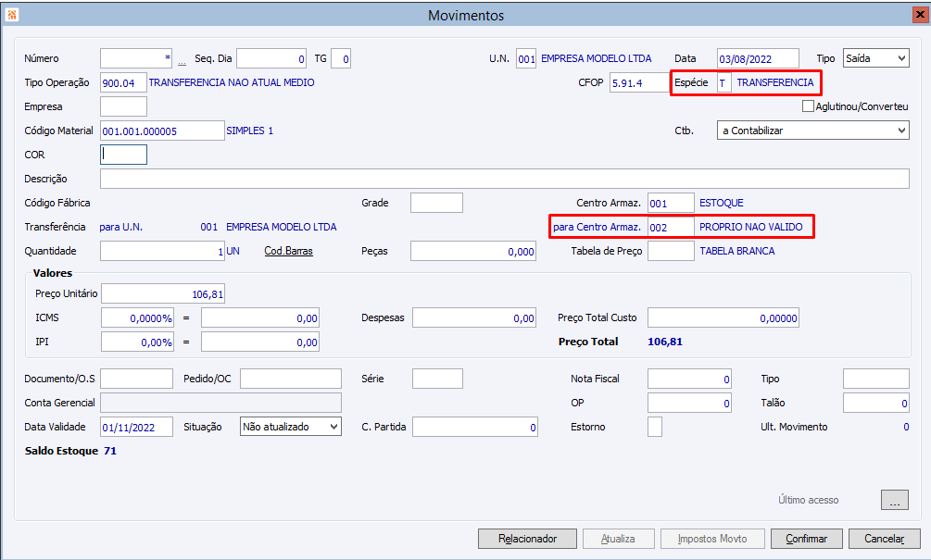Click the Código Material field
The height and width of the screenshot is (560, 931).
162,131
